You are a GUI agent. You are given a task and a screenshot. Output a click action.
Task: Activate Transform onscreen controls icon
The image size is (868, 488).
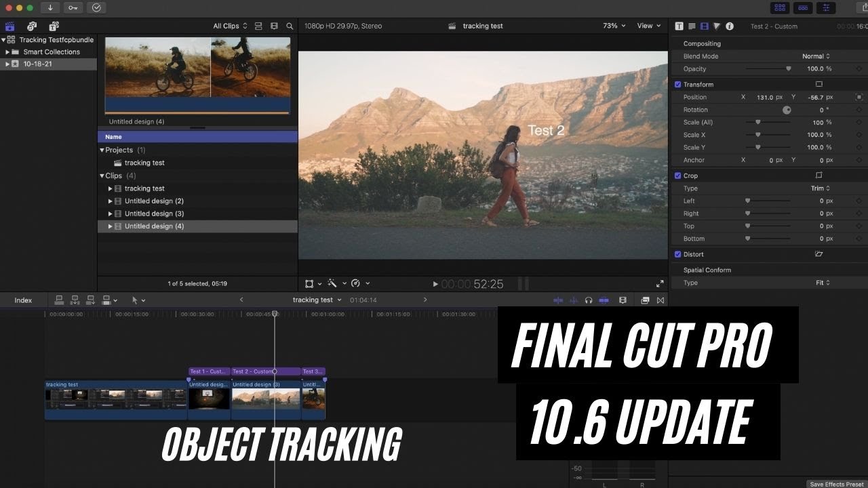(x=818, y=85)
